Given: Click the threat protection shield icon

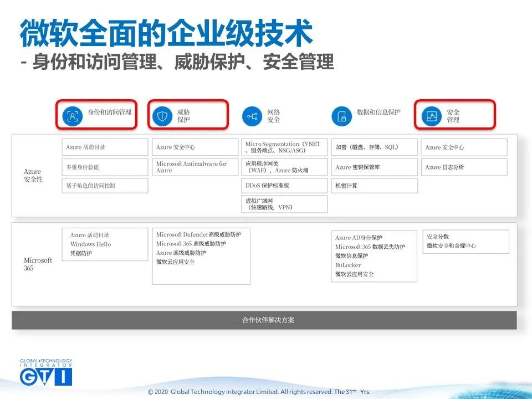Looking at the screenshot, I should coord(162,116).
